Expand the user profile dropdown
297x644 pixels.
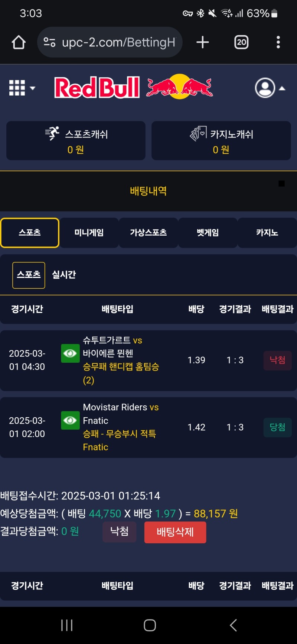pos(270,88)
